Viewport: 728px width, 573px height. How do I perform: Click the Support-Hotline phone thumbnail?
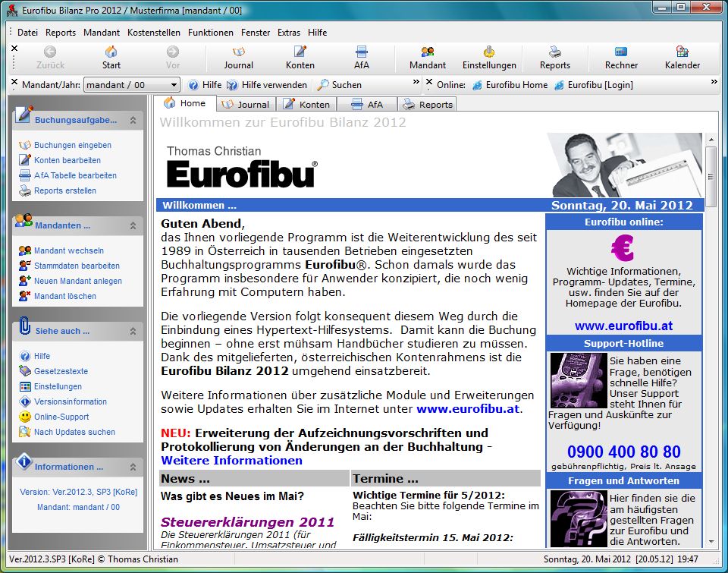[x=579, y=380]
